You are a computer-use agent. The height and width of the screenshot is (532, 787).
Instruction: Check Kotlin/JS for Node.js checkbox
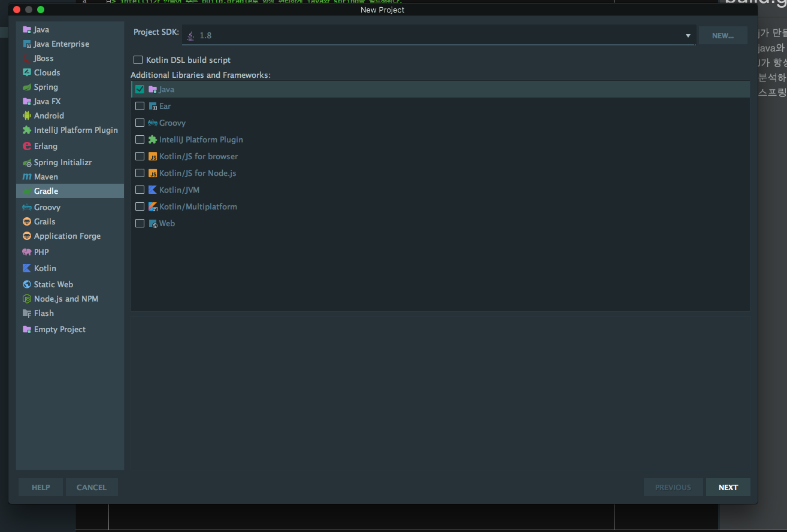click(x=140, y=173)
